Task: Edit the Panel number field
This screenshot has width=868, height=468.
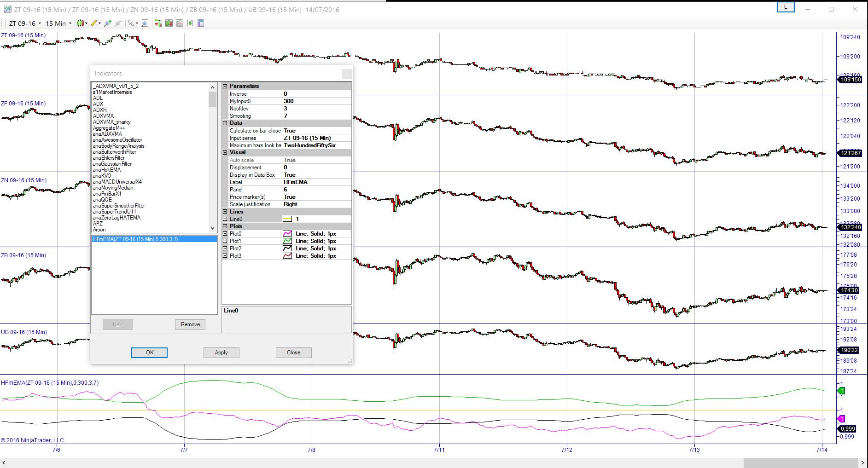Action: pos(316,190)
